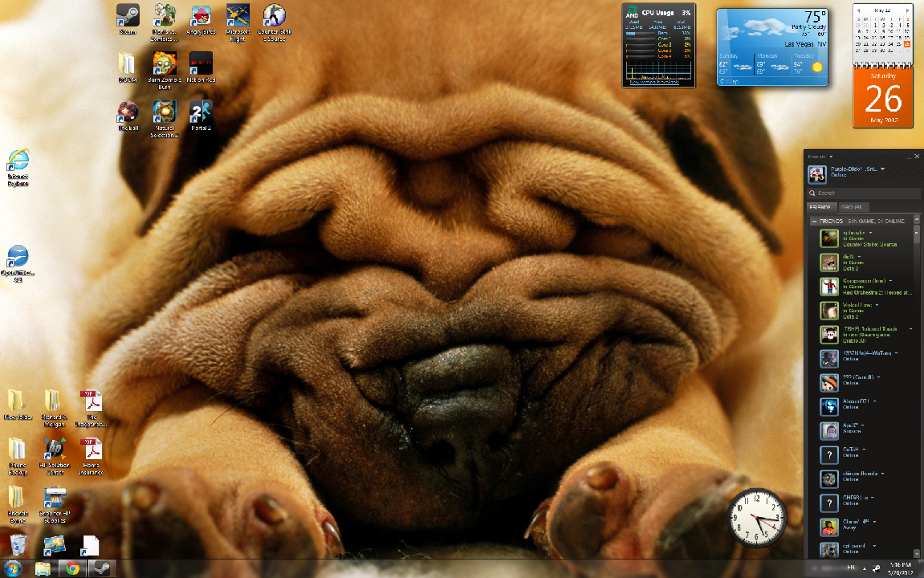The height and width of the screenshot is (578, 924).
Task: Launch Natural Selection 2 shortcut
Action: (165, 119)
